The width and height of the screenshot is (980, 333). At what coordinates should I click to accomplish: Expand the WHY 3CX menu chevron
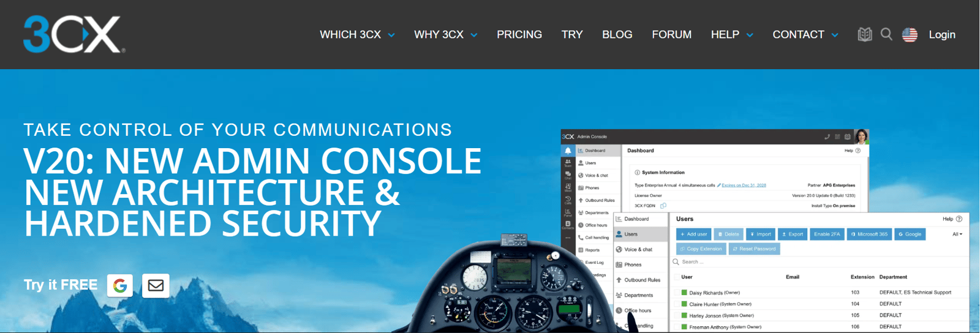coord(474,36)
